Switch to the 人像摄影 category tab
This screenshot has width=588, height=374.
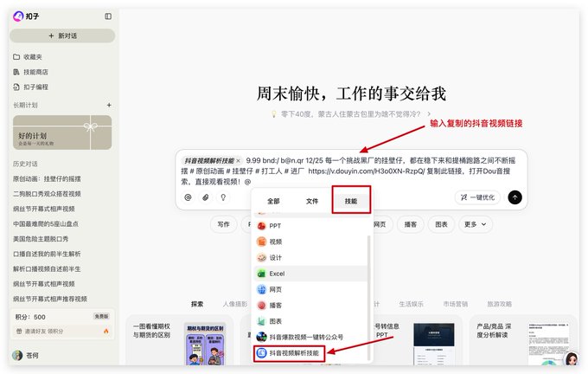(x=235, y=304)
